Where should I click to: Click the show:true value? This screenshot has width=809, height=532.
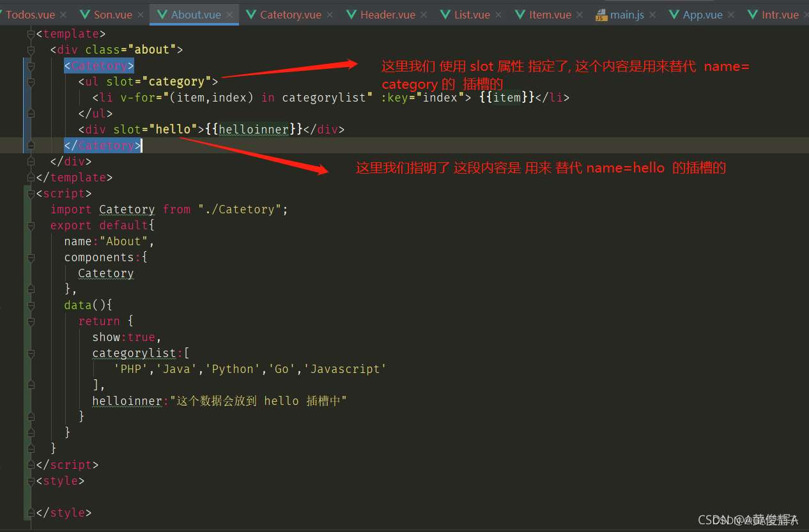pyautogui.click(x=141, y=337)
